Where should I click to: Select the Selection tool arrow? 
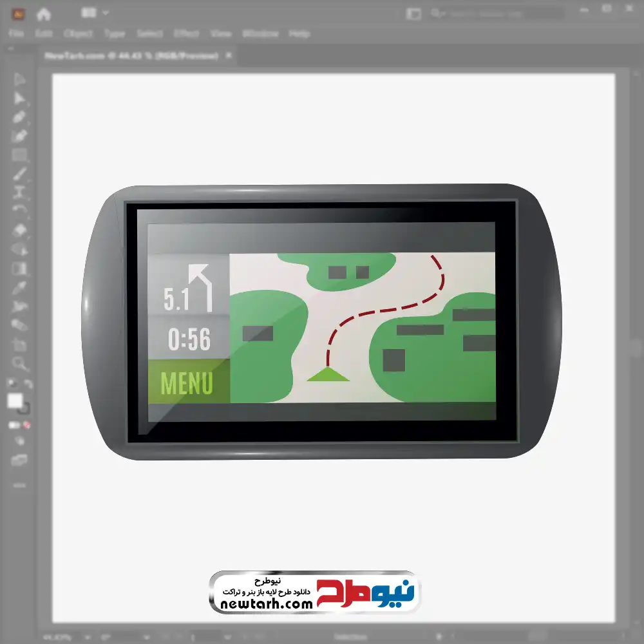point(19,79)
